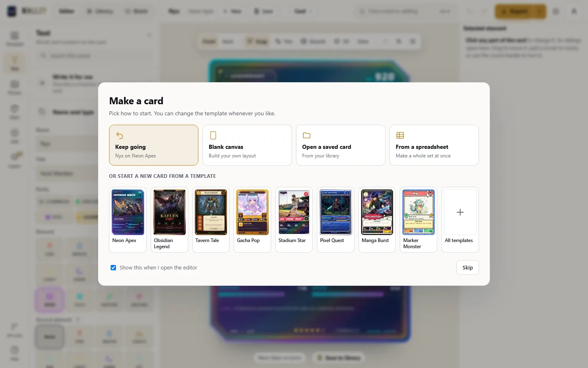
Task: Pick the Obsidian Legend template
Action: pos(169,220)
